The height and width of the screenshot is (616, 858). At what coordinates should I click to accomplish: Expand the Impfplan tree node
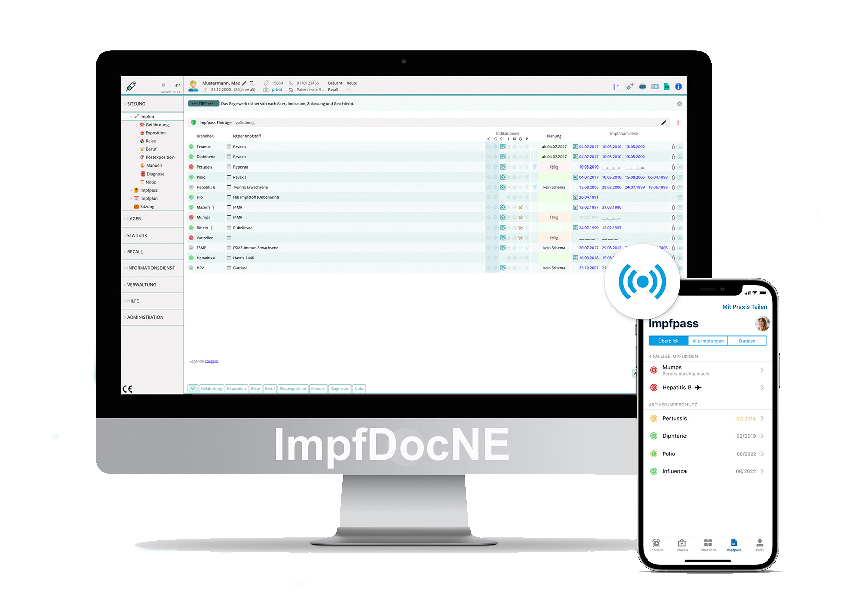(131, 199)
